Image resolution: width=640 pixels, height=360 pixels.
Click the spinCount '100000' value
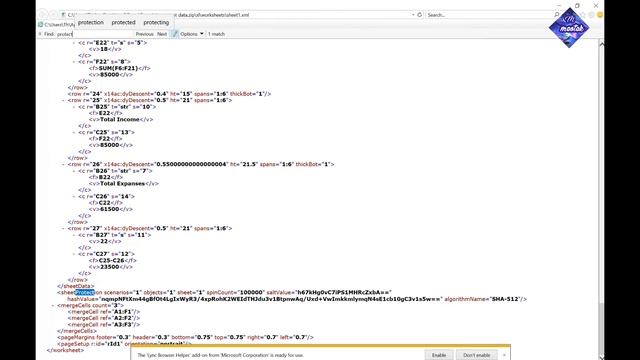coord(251,292)
